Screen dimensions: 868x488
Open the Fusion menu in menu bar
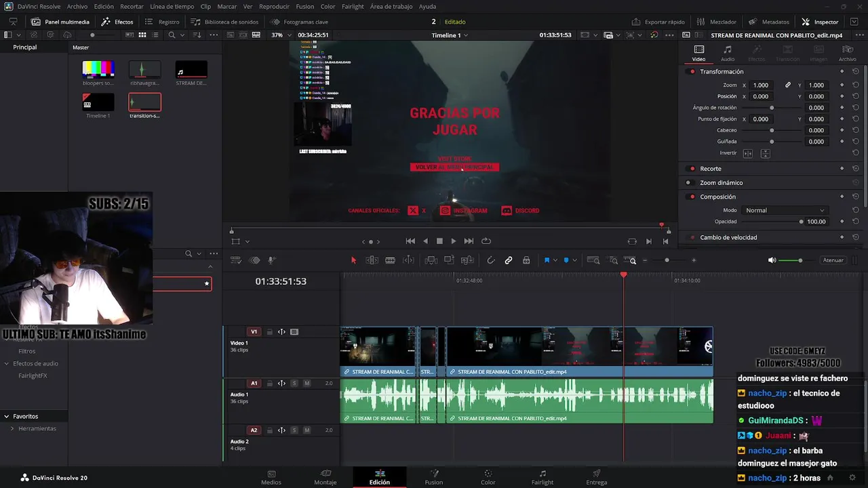(305, 6)
